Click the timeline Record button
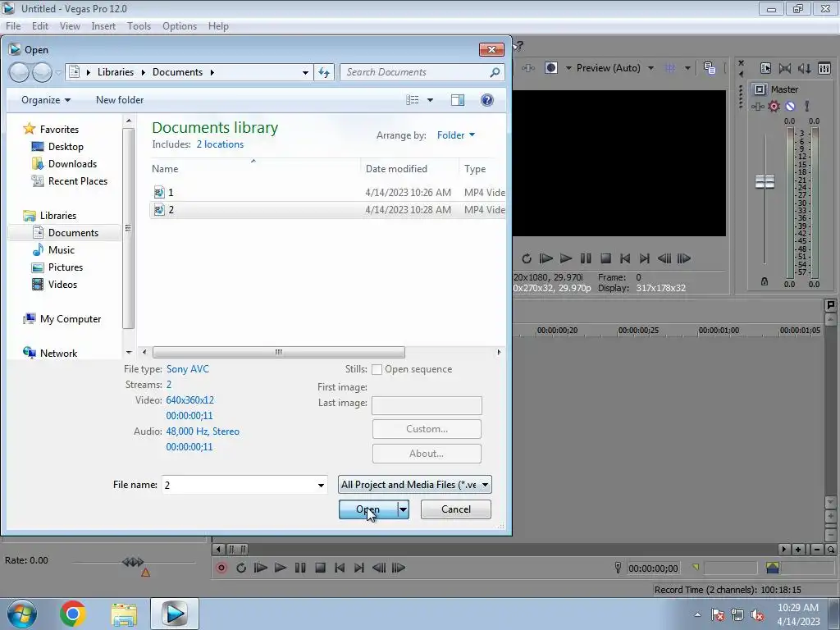 (221, 568)
